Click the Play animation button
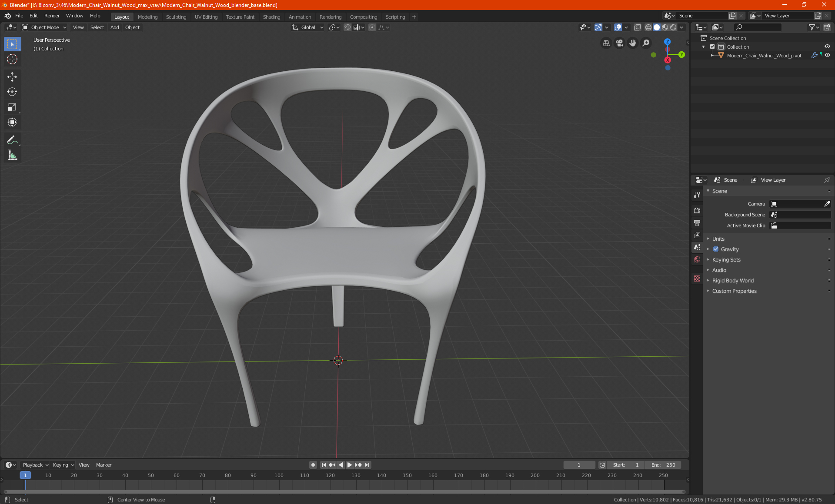The image size is (835, 504). (350, 465)
